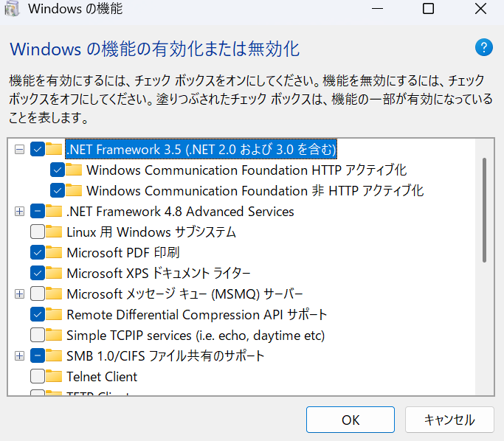The image size is (504, 441).
Task: Click the Microsoft PDF 印刷 folder icon
Action: pos(55,252)
